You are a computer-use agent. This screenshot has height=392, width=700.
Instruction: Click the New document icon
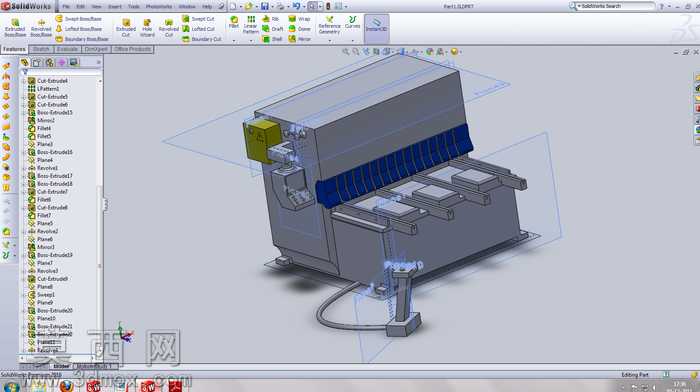[x=233, y=6]
